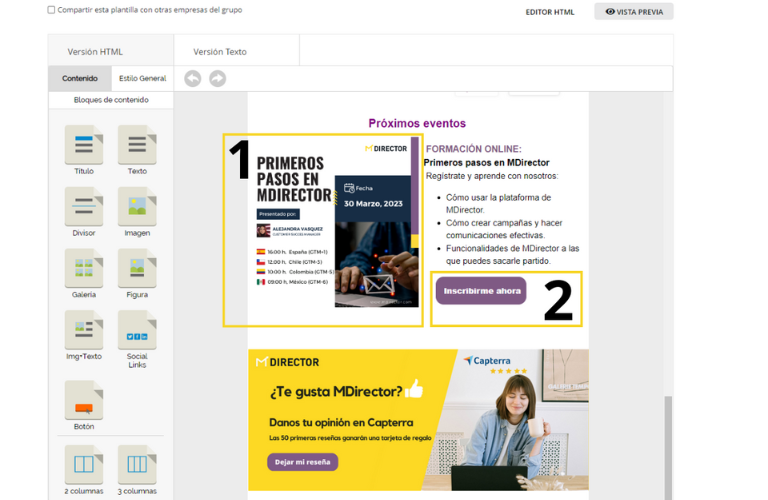Select bullet 'Cómo crear campañas y hacer comunicaciones efectivas'
This screenshot has height=500, width=768.
coord(504,229)
